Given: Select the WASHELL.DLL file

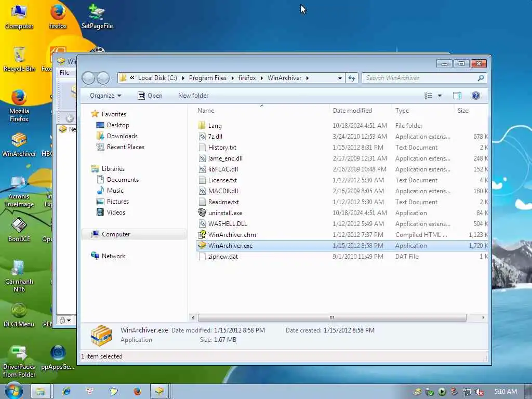Looking at the screenshot, I should point(228,223).
